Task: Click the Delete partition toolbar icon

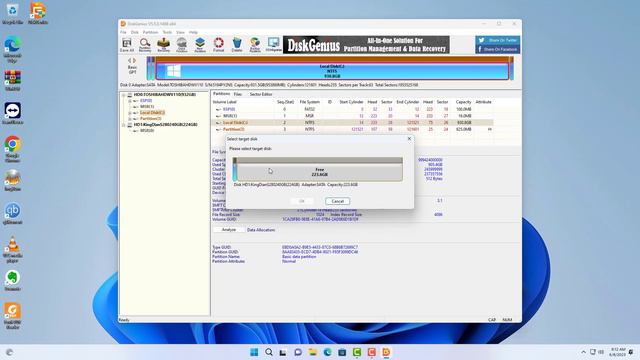Action: tap(237, 45)
